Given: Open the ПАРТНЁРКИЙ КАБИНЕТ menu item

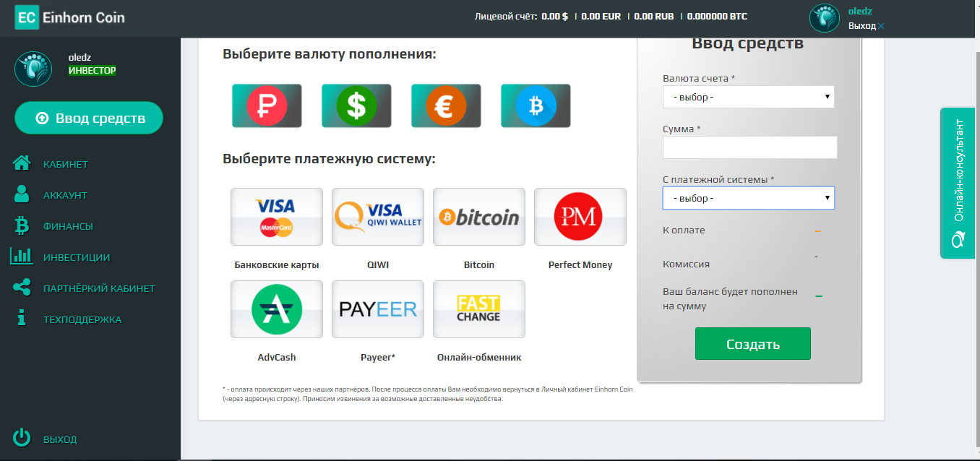Looking at the screenshot, I should [x=99, y=288].
